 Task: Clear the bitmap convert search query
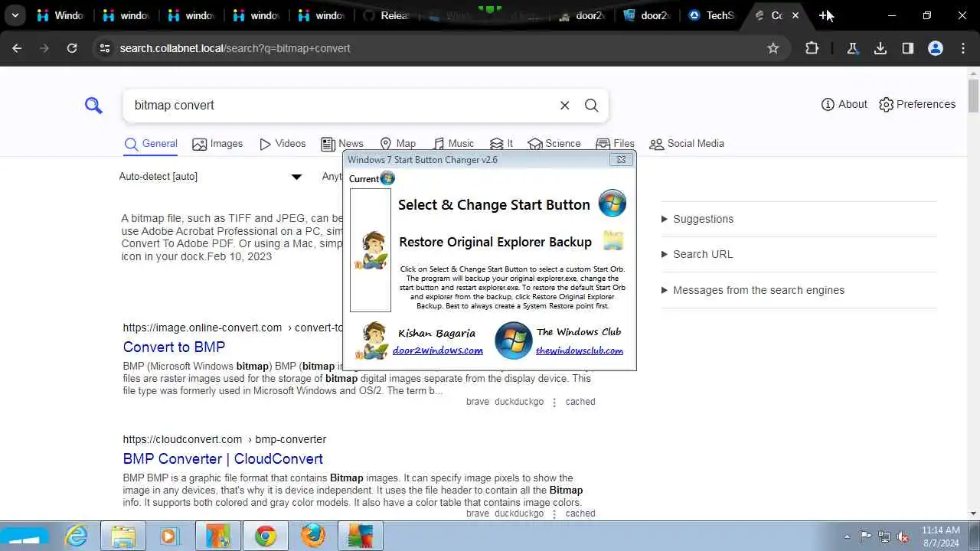(564, 106)
